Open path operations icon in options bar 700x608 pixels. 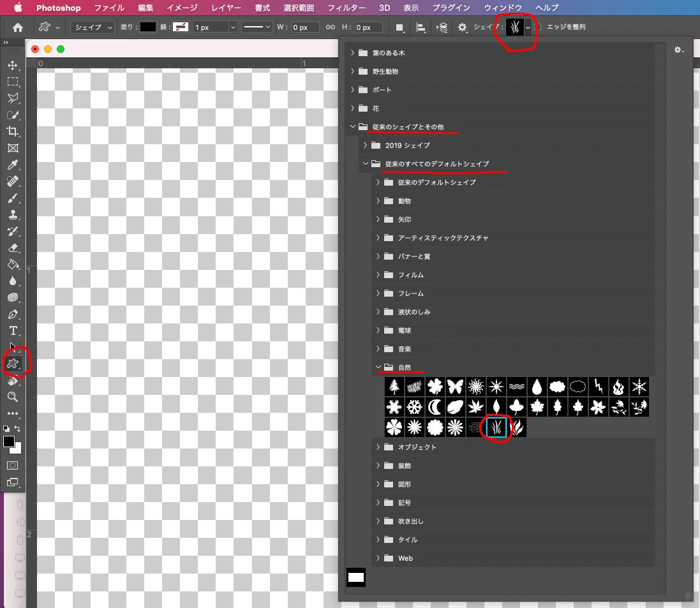click(x=400, y=27)
